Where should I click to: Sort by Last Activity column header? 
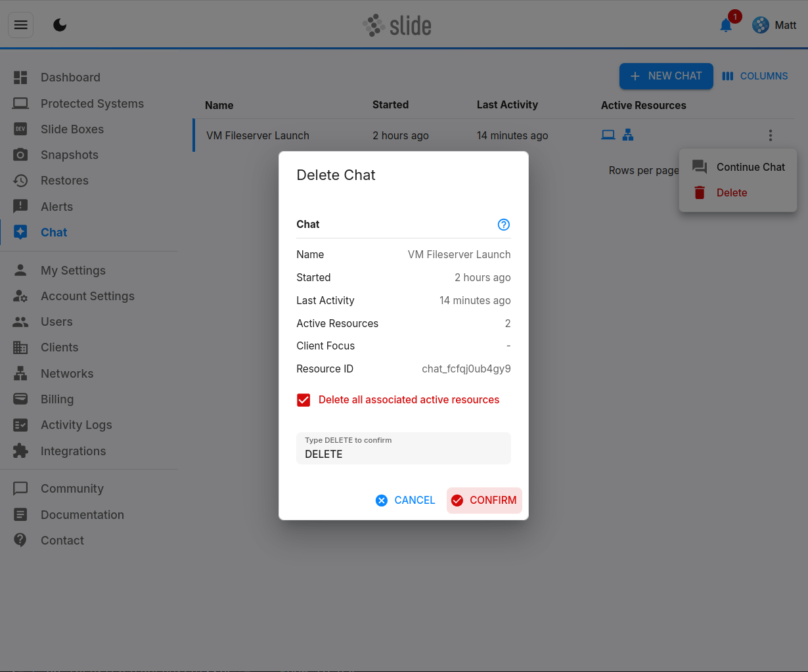[x=507, y=105]
